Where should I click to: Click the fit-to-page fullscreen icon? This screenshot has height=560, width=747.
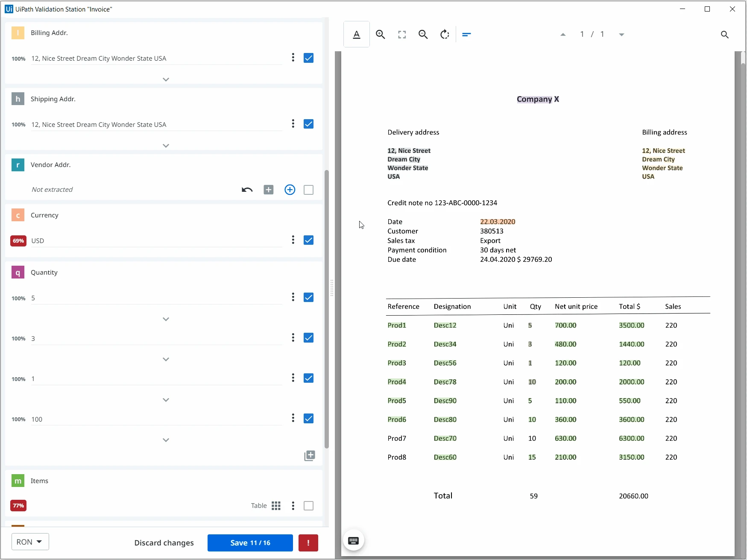pyautogui.click(x=402, y=35)
